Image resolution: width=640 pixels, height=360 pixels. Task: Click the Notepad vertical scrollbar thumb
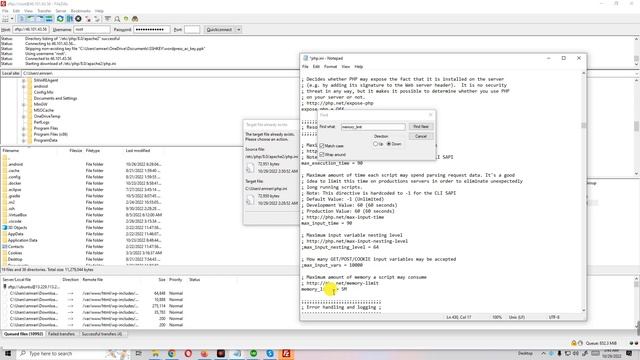tap(584, 125)
